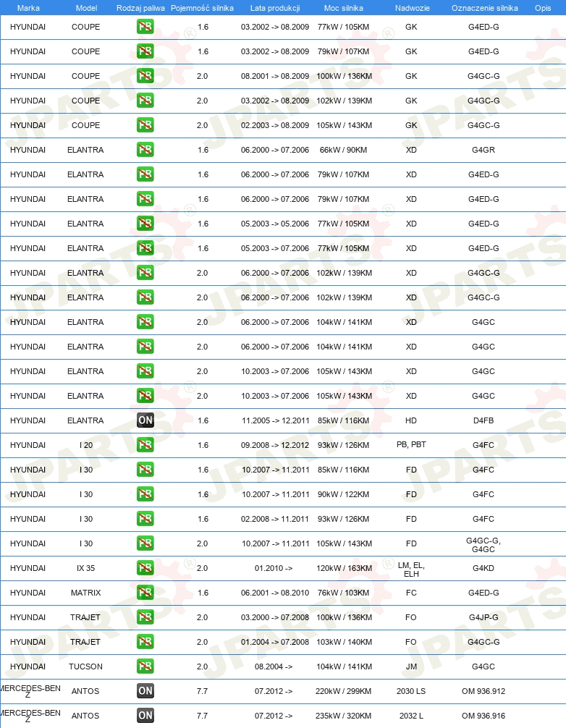
Task: Click the body code FC
Action: [411, 593]
